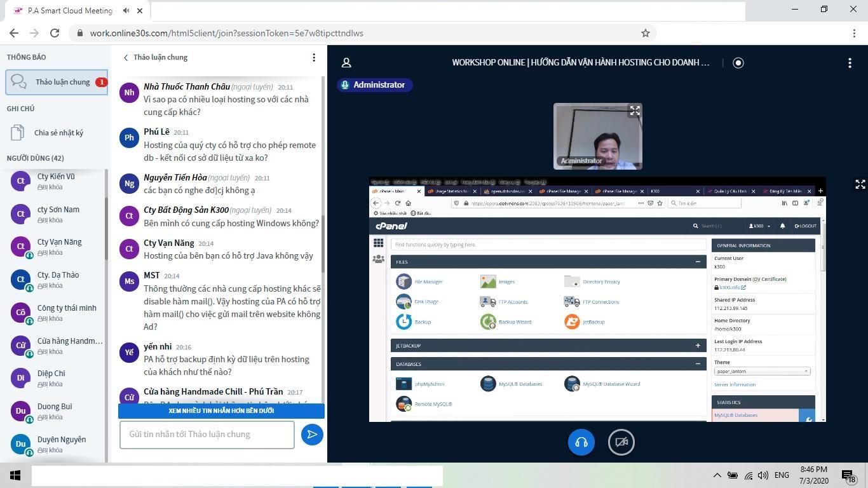Click the Administrator talking indicator
The height and width of the screenshot is (488, 868).
[x=374, y=85]
